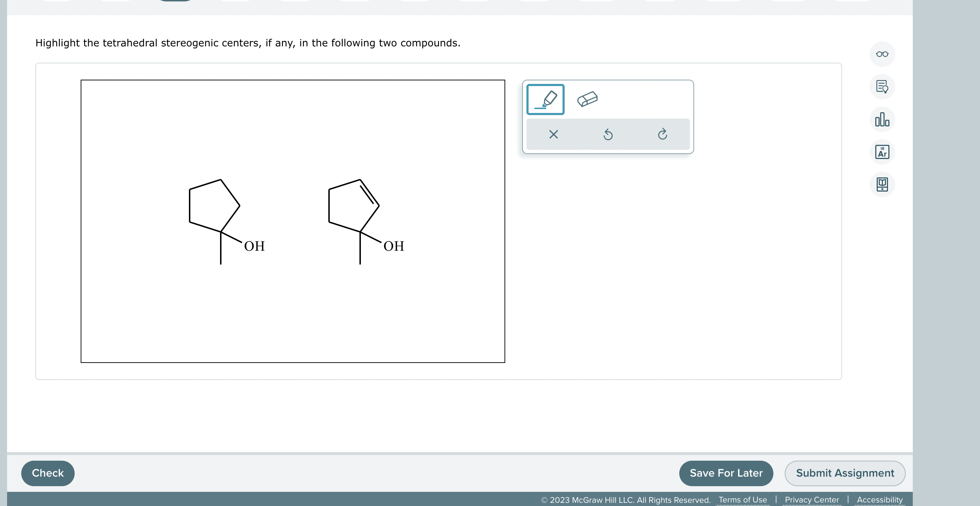The width and height of the screenshot is (980, 506).
Task: Open the eBook reference icon
Action: tap(882, 184)
